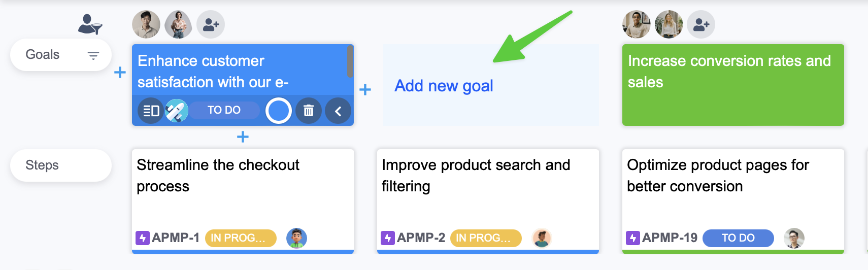Click the persona filter icon above Goals
Image resolution: width=868 pixels, height=270 pixels.
[x=90, y=24]
